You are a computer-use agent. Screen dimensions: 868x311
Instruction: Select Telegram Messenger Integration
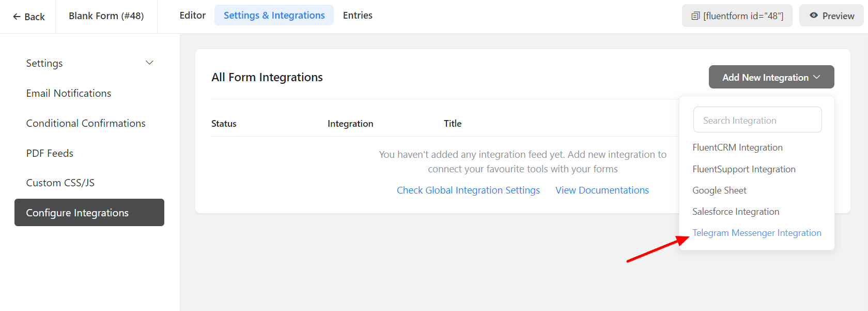[x=756, y=233]
